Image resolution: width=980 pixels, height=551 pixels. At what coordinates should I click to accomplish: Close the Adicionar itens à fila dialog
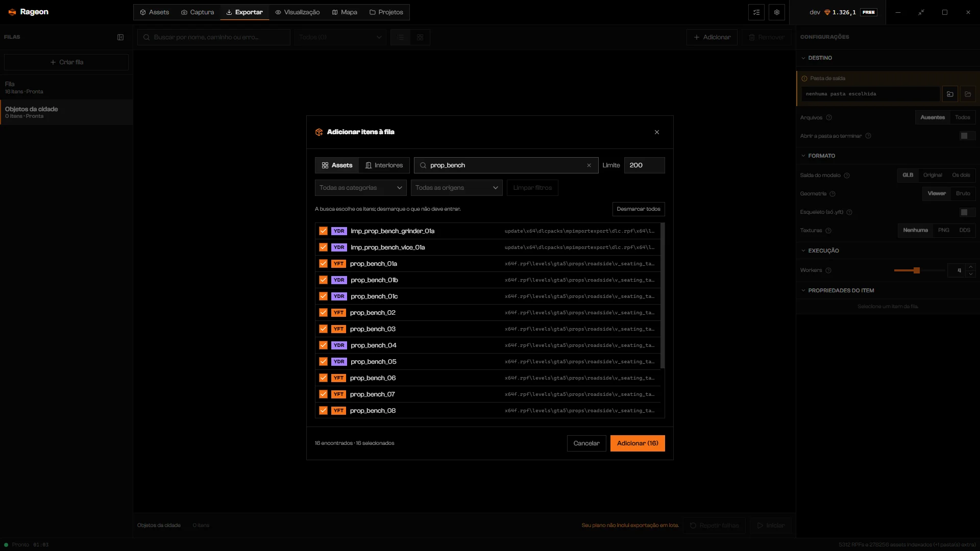coord(657,132)
